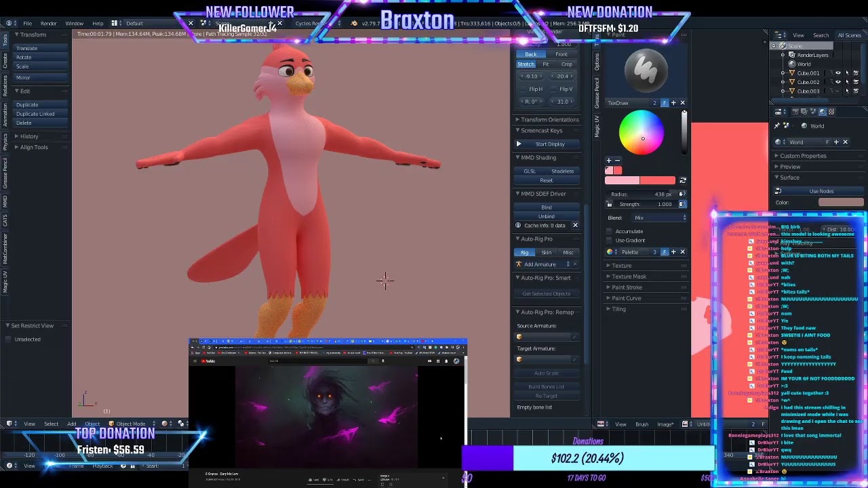Open the File menu
Screen dimensions: 868x488
pos(28,24)
